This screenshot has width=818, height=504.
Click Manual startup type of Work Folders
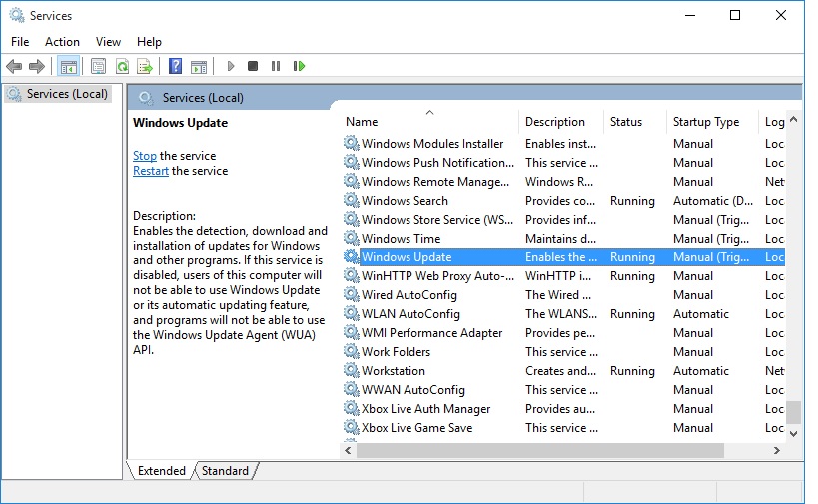[693, 352]
